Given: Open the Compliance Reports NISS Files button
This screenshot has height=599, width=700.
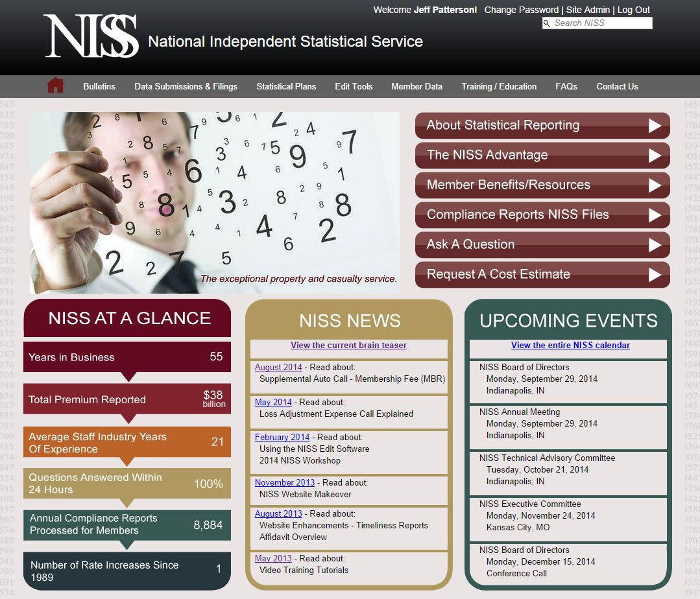Looking at the screenshot, I should [x=517, y=215].
